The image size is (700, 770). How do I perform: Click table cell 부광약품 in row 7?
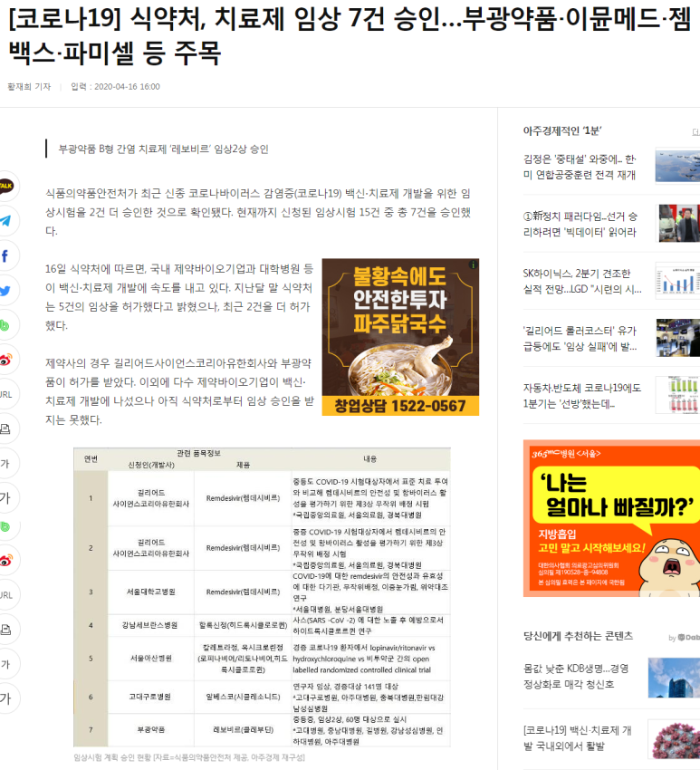point(150,730)
